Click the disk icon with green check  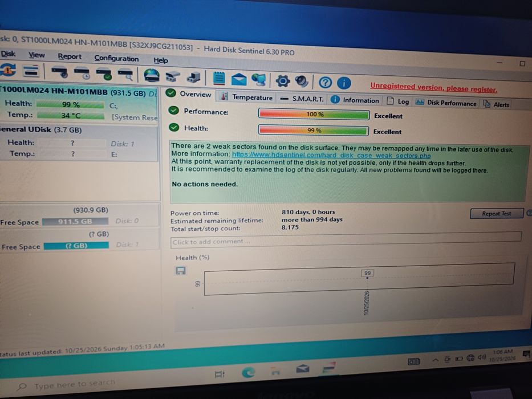(x=104, y=74)
